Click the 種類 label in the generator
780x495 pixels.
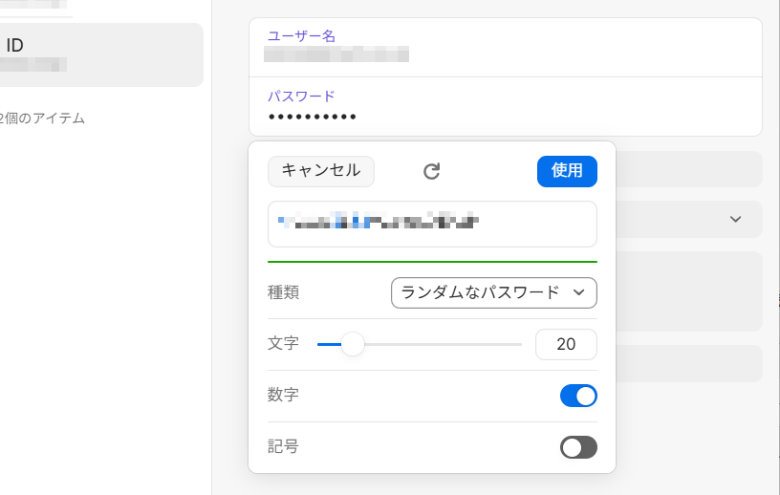tap(283, 293)
